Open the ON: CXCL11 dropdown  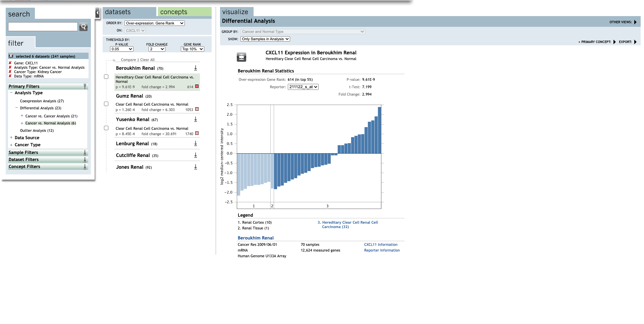[x=135, y=31]
